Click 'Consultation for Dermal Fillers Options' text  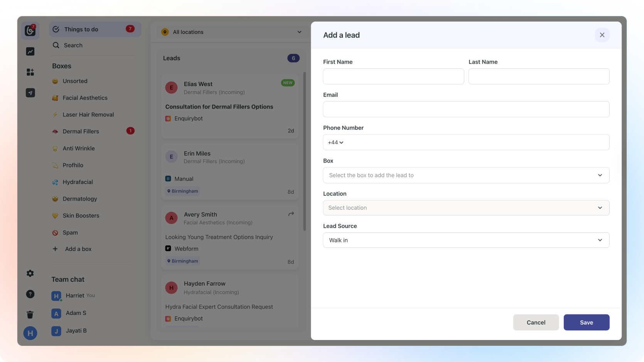(219, 107)
